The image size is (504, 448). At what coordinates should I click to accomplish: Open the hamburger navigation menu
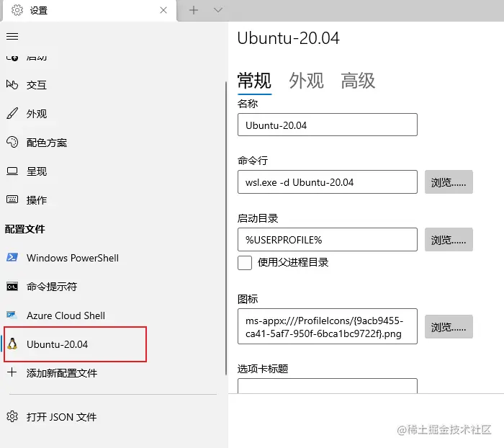(12, 36)
